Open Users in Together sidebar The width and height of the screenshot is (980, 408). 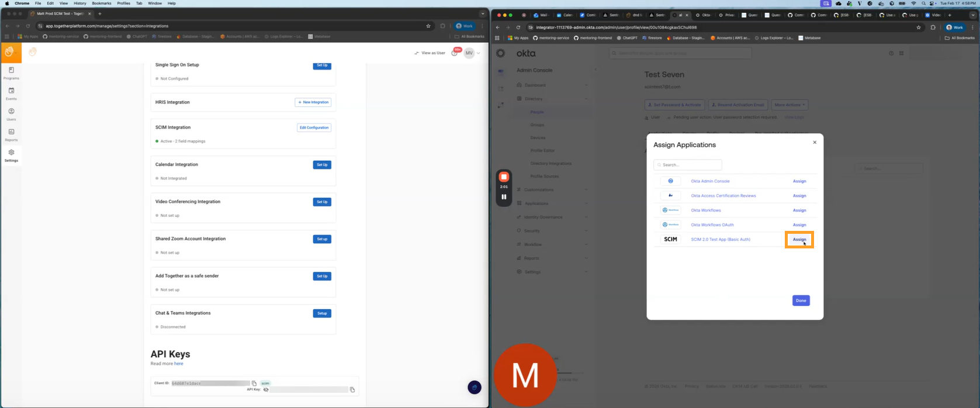(11, 114)
